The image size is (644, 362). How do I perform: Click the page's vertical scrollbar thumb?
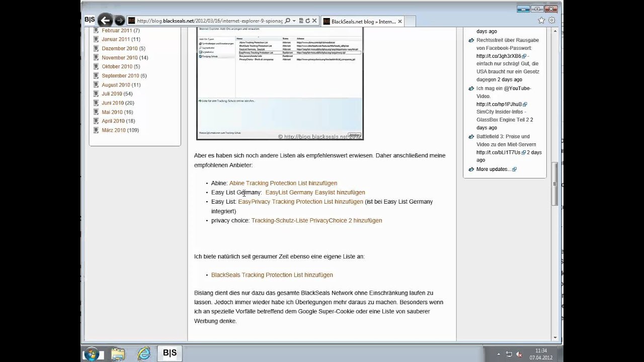pos(555,183)
